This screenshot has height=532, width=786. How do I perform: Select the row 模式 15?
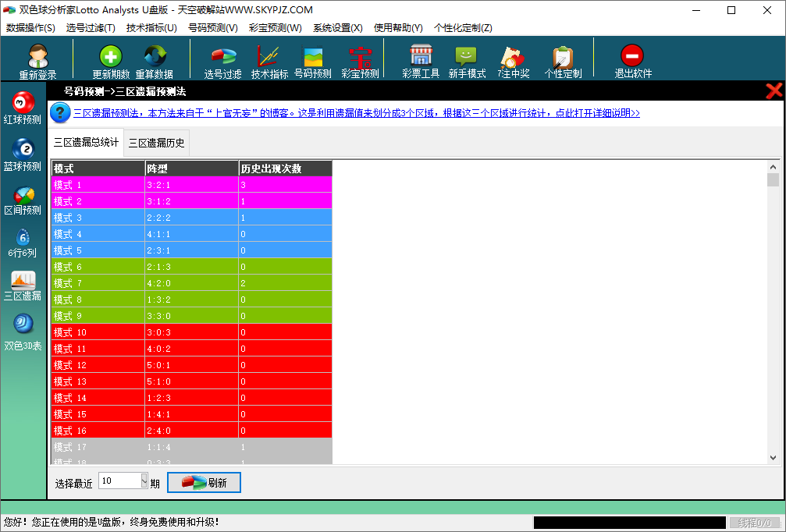191,413
